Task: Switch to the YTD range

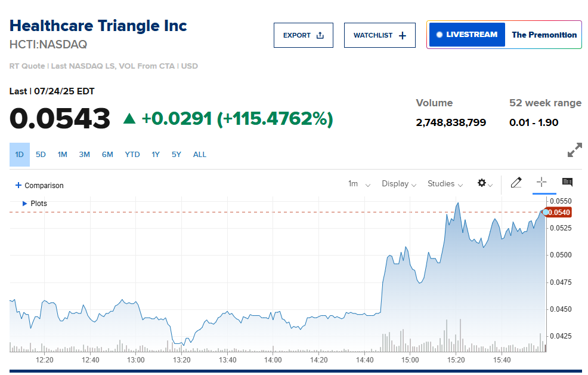Action: click(132, 155)
